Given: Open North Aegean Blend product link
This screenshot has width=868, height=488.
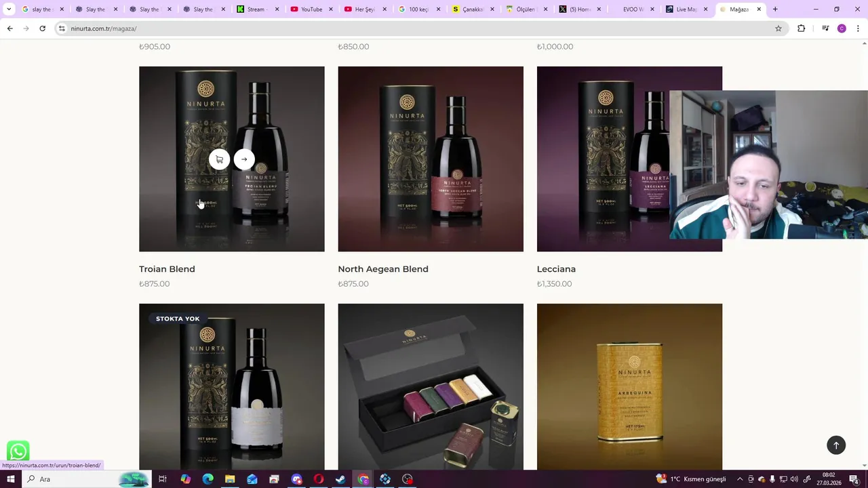Looking at the screenshot, I should [383, 269].
